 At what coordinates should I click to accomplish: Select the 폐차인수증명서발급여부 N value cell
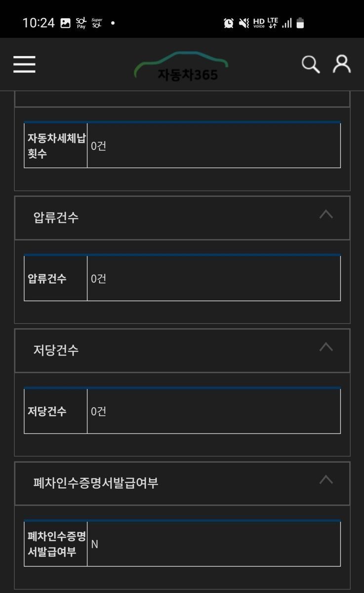(214, 544)
